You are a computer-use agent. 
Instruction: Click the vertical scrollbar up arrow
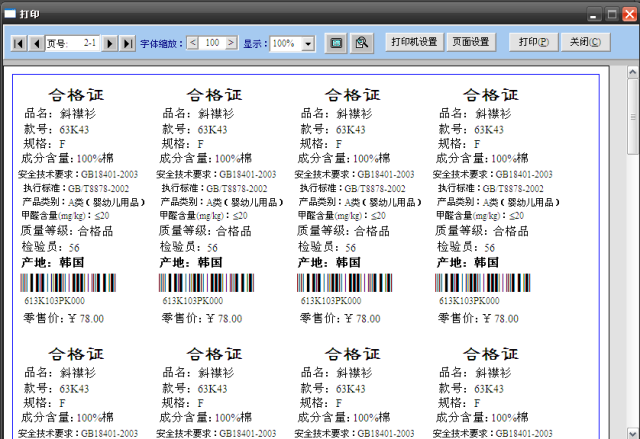[632, 73]
